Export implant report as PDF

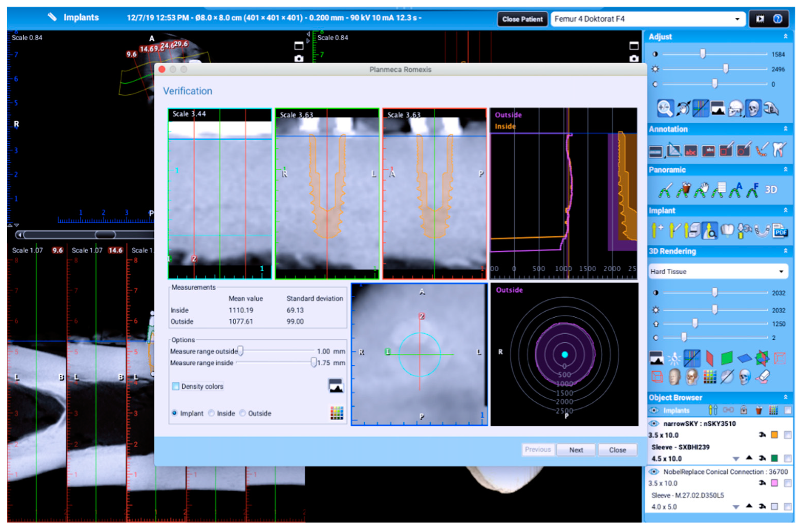(780, 231)
